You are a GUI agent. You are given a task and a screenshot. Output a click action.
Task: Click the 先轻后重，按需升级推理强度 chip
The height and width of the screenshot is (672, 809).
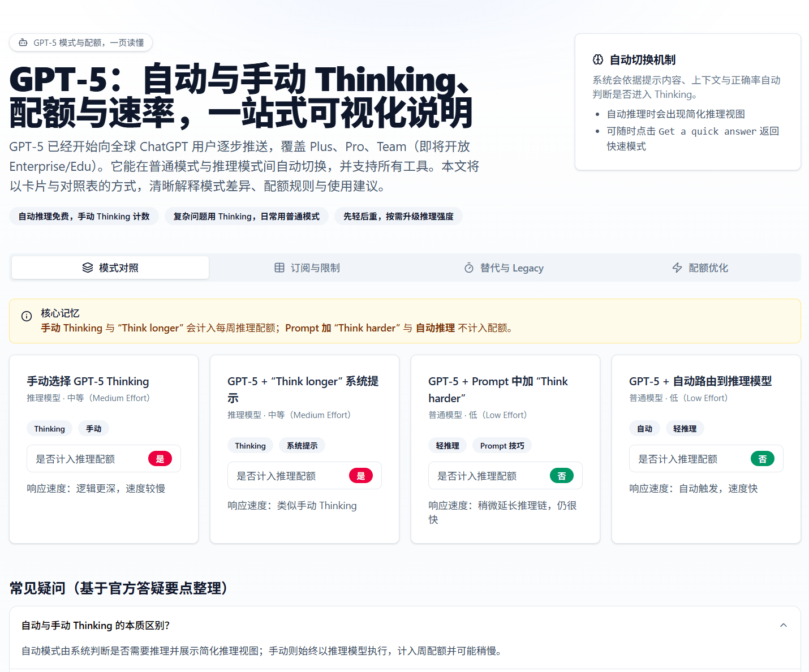398,216
